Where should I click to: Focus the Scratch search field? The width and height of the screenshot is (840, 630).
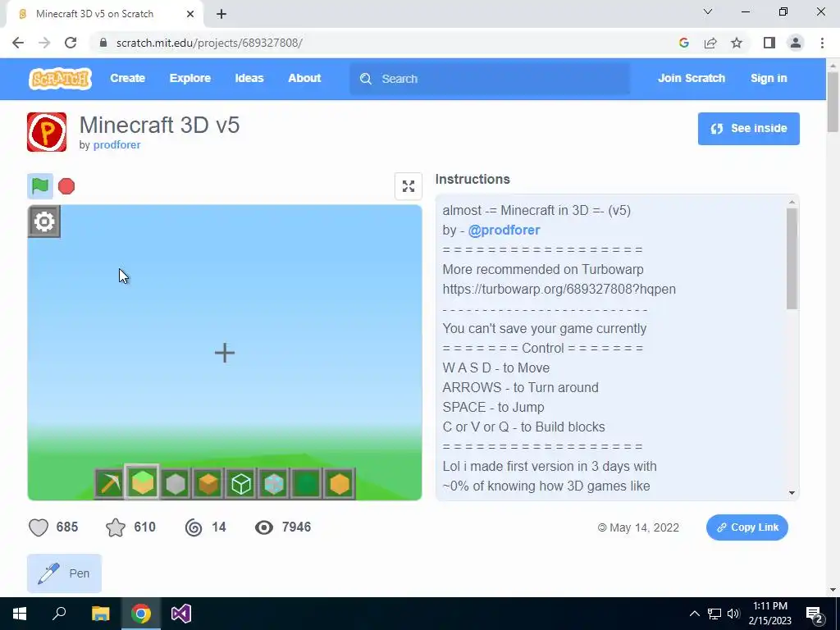490,79
